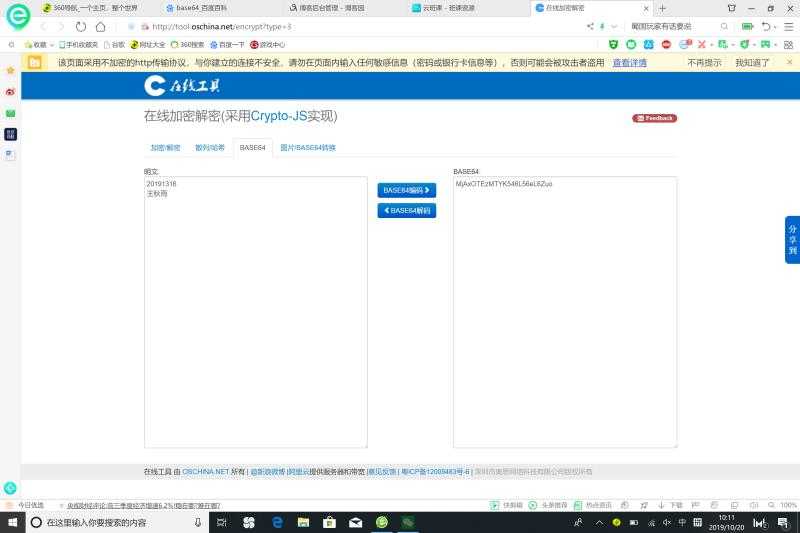Click the red Feedback button
The width and height of the screenshot is (800, 533).
(x=655, y=118)
